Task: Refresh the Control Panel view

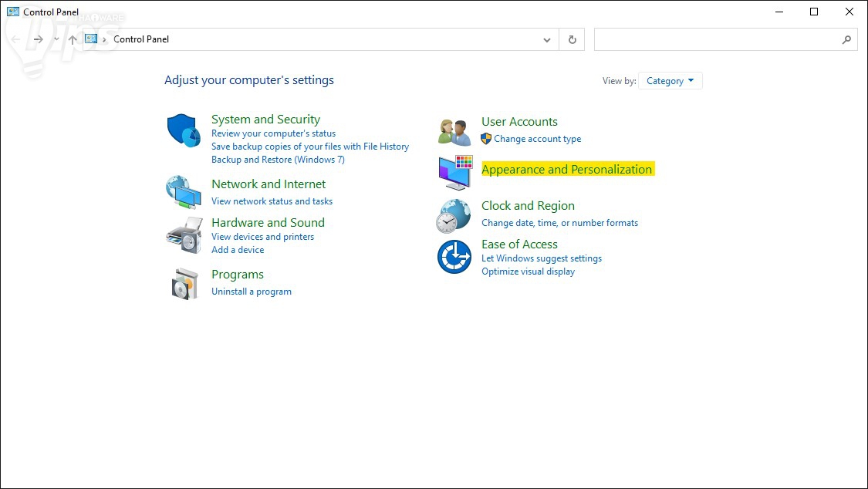Action: pyautogui.click(x=572, y=39)
